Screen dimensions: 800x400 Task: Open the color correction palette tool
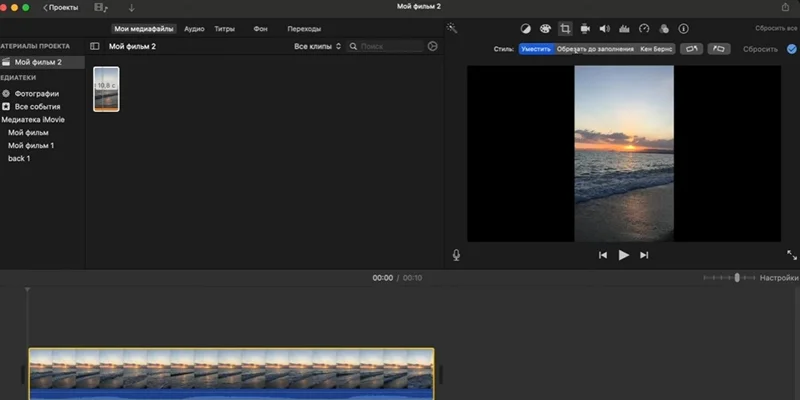point(545,29)
